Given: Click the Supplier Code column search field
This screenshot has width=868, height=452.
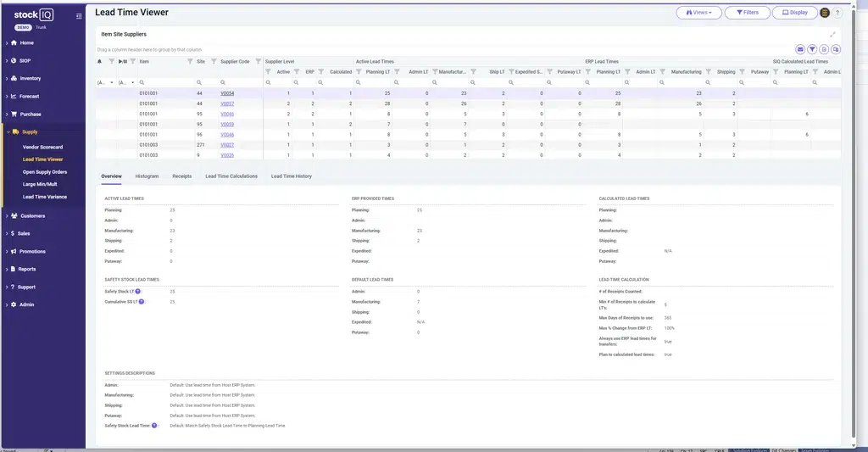Looking at the screenshot, I should point(240,82).
